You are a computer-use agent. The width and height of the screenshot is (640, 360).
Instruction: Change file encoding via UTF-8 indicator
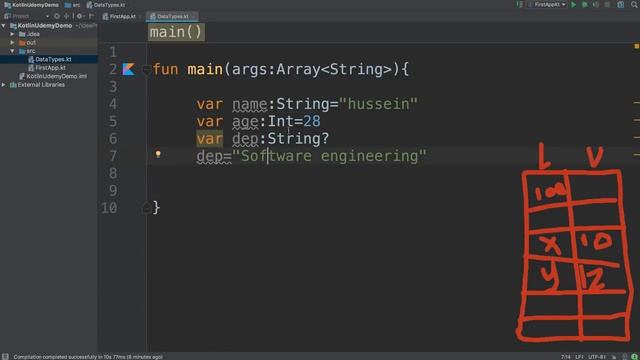597,357
